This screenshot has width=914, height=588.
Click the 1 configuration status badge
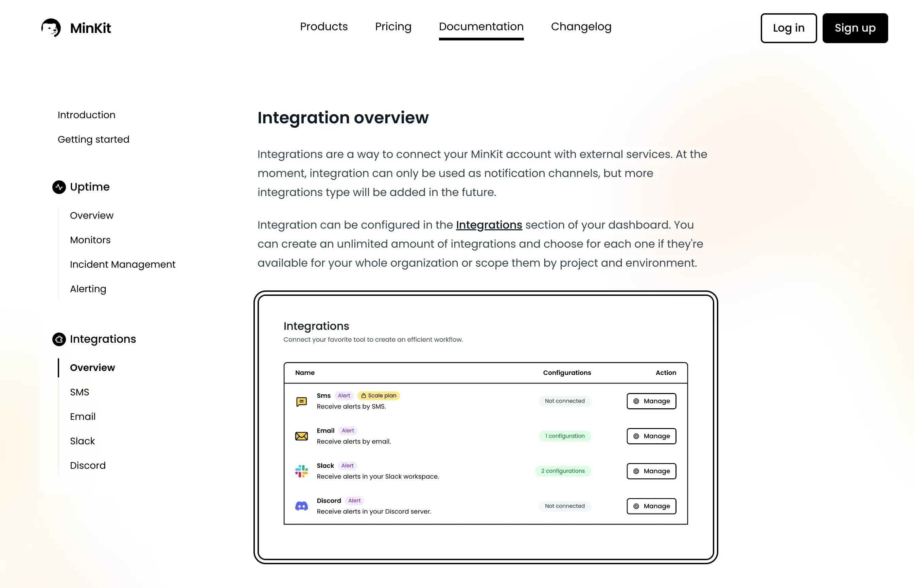(x=564, y=436)
